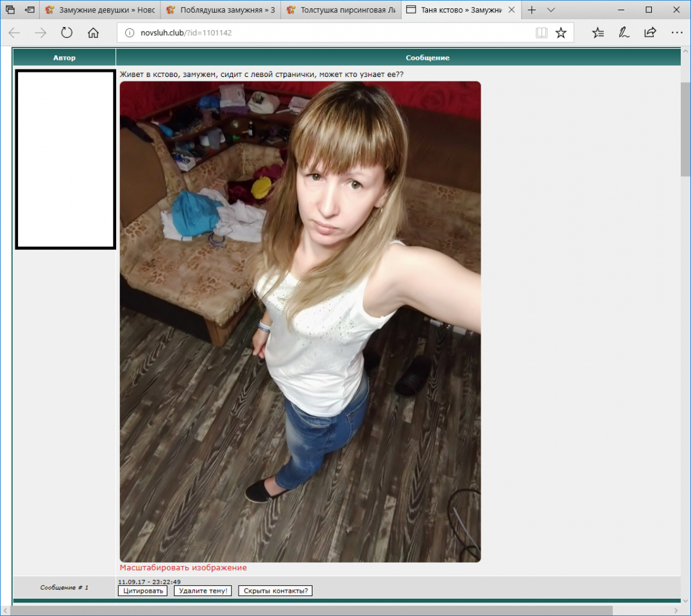Click the "Скрыты контакты?" button
691x616 pixels.
(x=275, y=591)
